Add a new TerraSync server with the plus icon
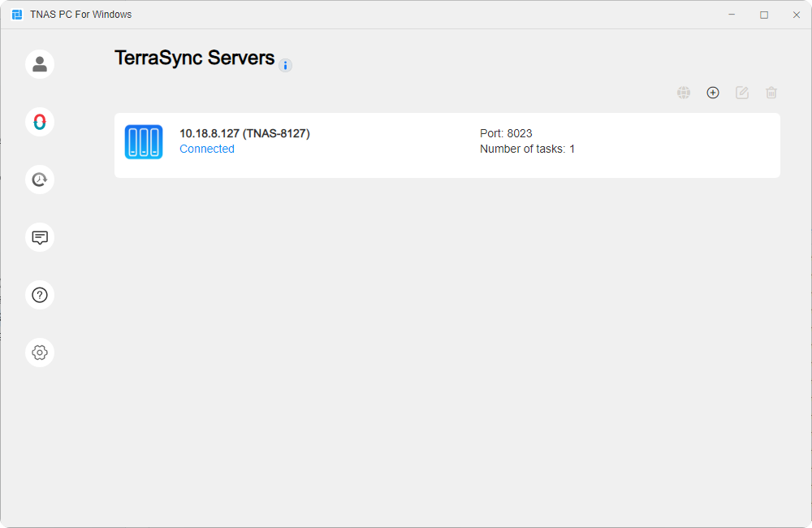The image size is (812, 528). 713,93
